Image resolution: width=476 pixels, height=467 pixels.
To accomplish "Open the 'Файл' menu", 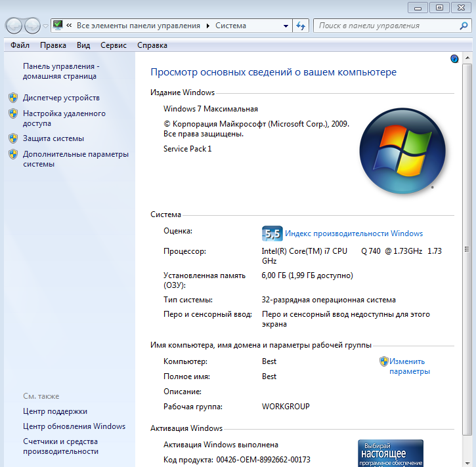I will pyautogui.click(x=20, y=45).
